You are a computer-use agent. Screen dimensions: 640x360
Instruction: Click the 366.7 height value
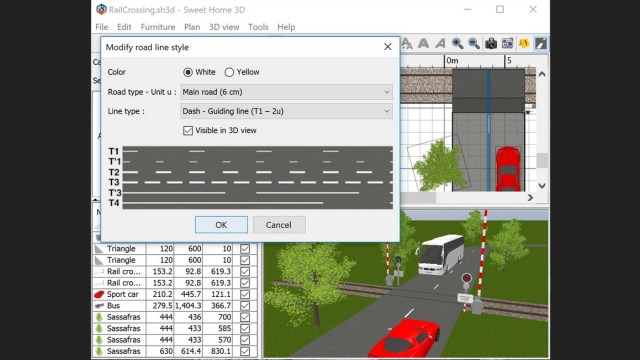(x=221, y=306)
